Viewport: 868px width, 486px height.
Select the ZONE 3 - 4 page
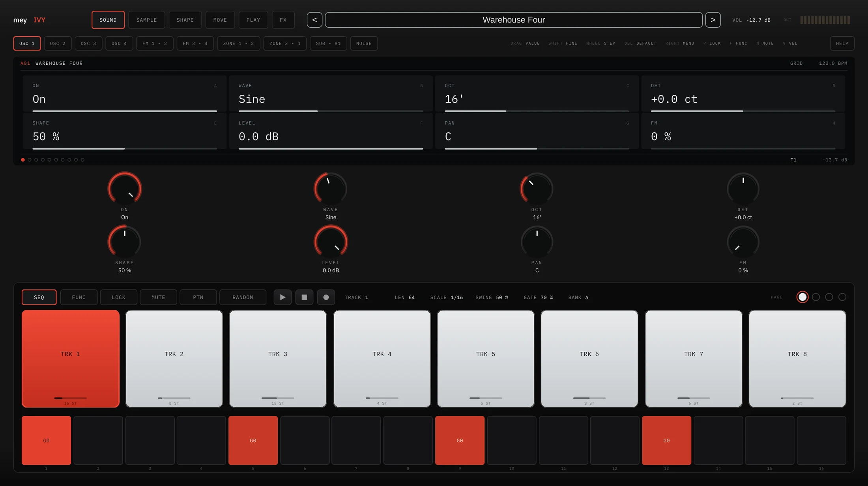(285, 43)
